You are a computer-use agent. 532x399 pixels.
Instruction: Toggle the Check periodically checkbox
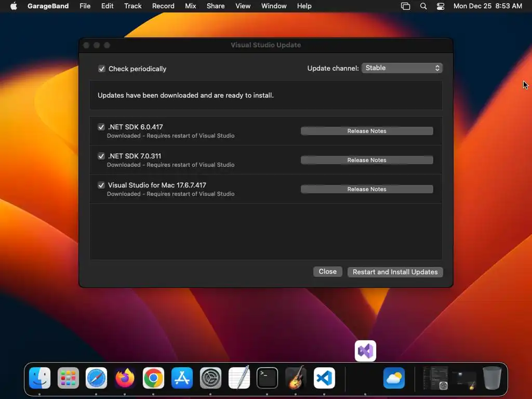point(101,69)
